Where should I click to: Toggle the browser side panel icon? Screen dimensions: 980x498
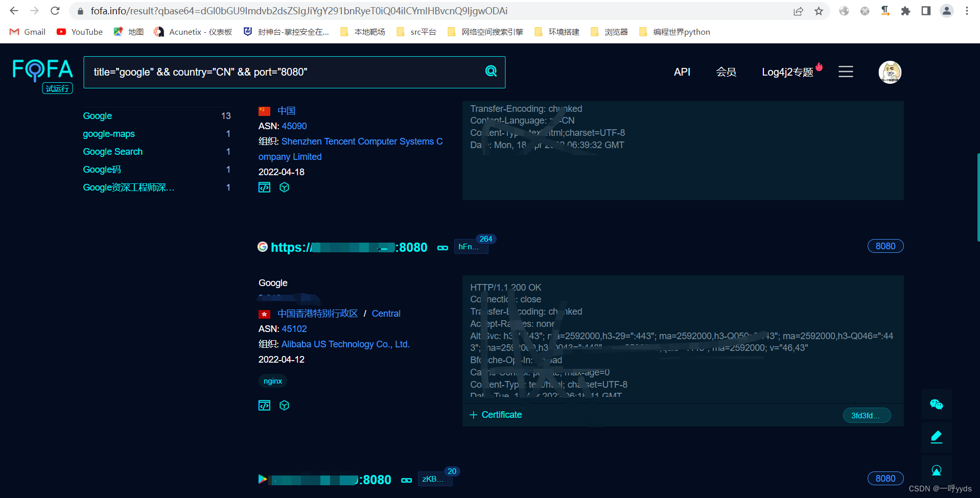pos(926,11)
